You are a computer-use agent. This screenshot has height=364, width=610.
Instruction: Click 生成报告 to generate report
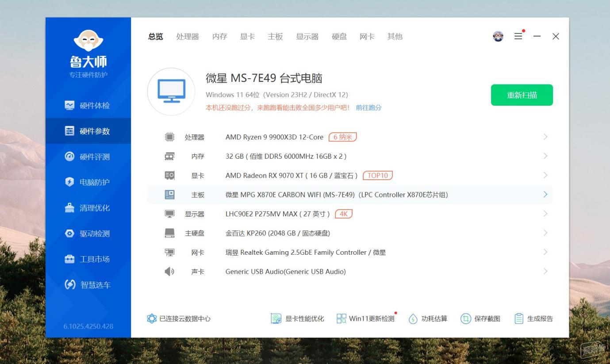click(x=534, y=318)
